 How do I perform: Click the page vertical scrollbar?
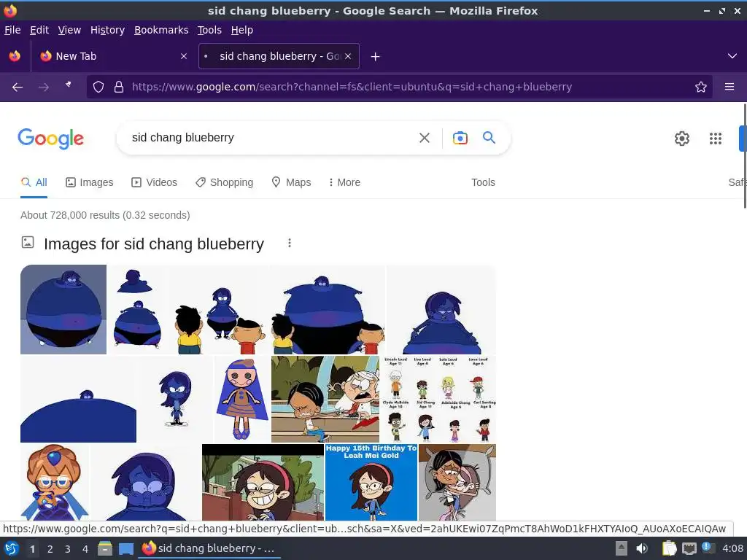pyautogui.click(x=744, y=156)
